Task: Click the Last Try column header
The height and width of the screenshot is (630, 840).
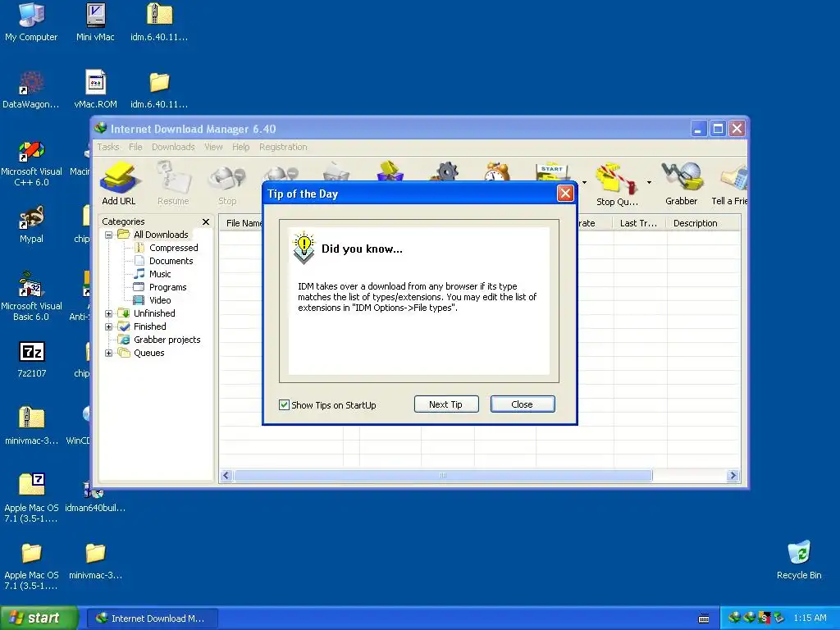Action: pos(639,223)
